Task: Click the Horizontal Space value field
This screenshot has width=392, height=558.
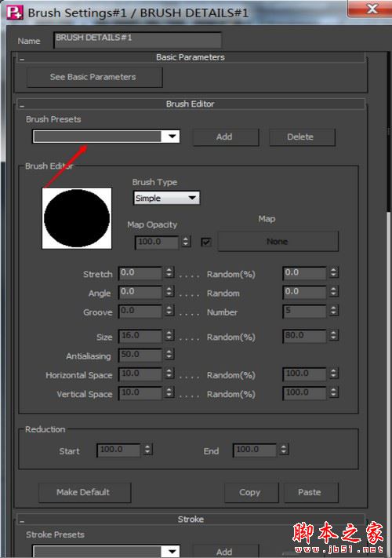Action: (x=140, y=374)
